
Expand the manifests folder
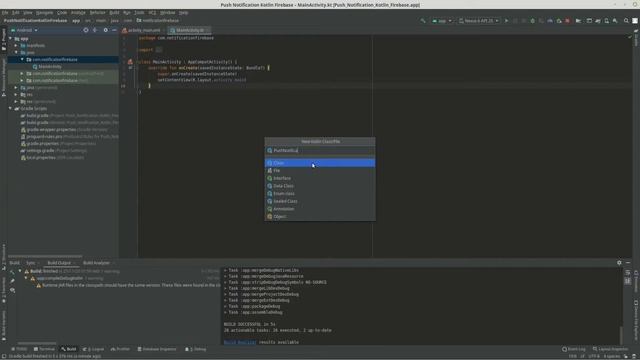pyautogui.click(x=16, y=46)
